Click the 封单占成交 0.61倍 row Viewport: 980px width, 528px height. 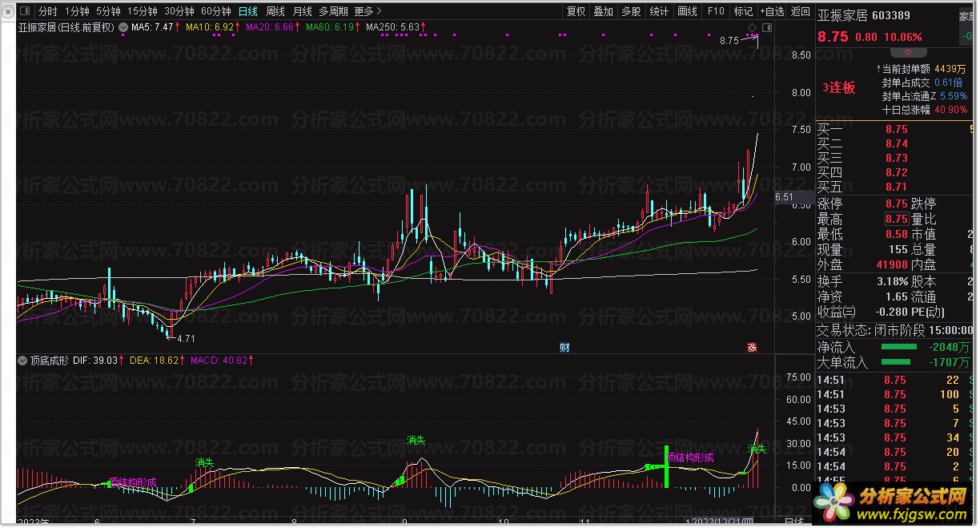pos(922,83)
